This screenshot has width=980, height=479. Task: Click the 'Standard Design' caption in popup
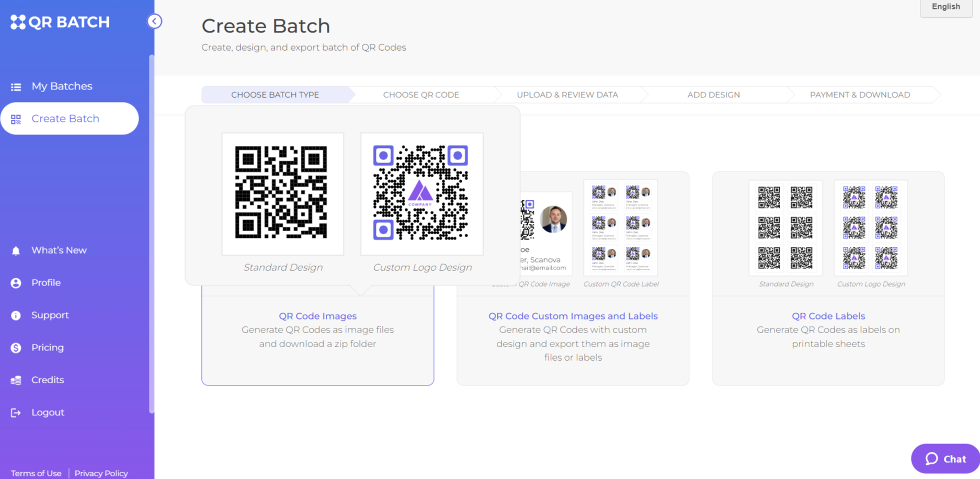coord(283,267)
